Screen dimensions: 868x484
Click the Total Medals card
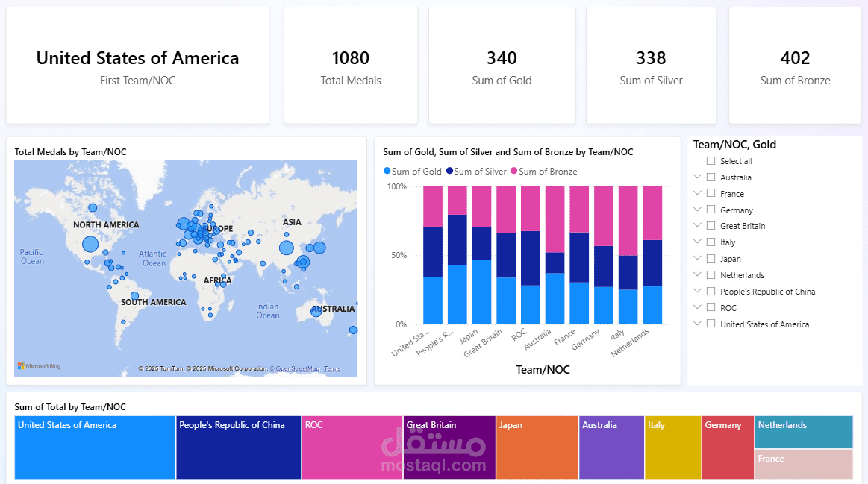click(351, 66)
